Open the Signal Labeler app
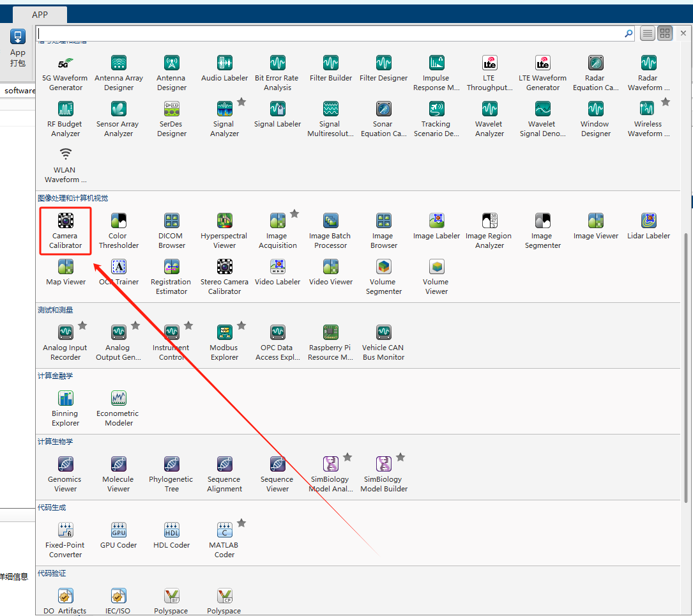This screenshot has width=693, height=616. click(x=278, y=115)
